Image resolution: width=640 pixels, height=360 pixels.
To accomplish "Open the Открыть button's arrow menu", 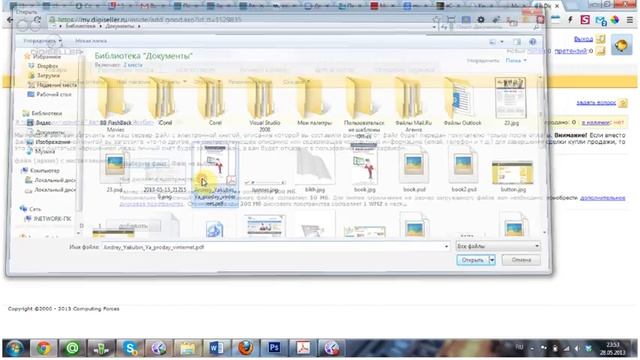I will pos(492,260).
